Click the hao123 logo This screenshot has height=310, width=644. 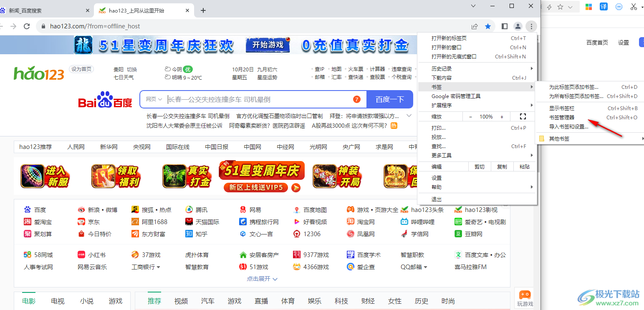pos(39,73)
